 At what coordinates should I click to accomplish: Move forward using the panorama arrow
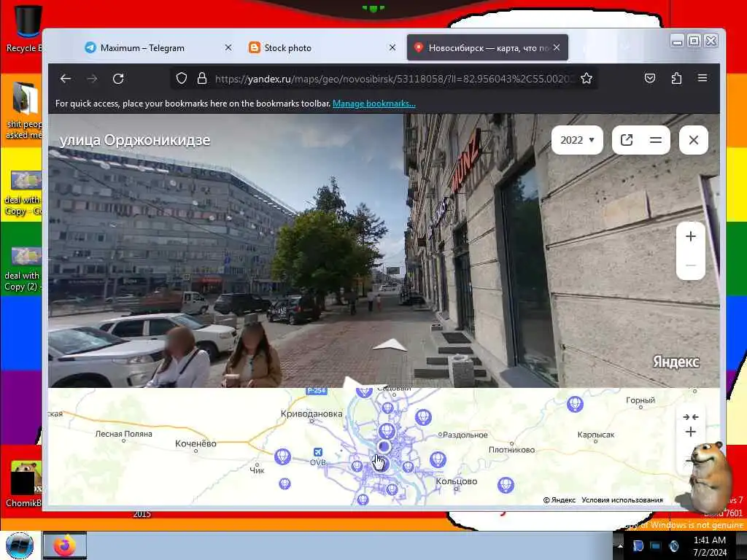(x=390, y=345)
